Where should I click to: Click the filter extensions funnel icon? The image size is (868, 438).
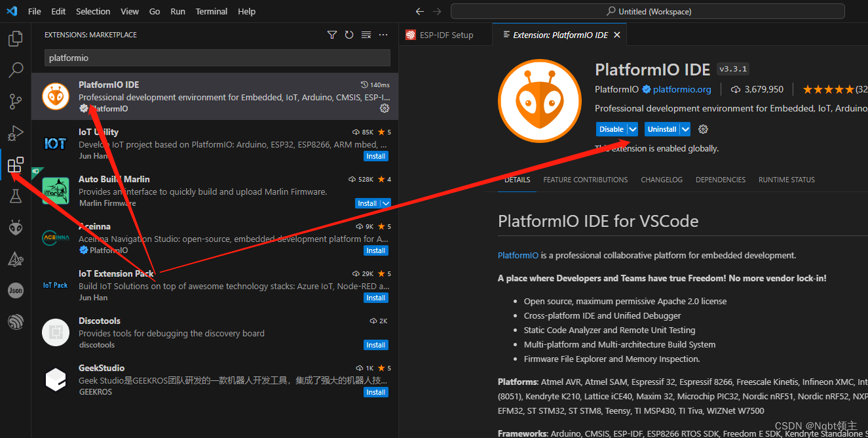[x=332, y=35]
